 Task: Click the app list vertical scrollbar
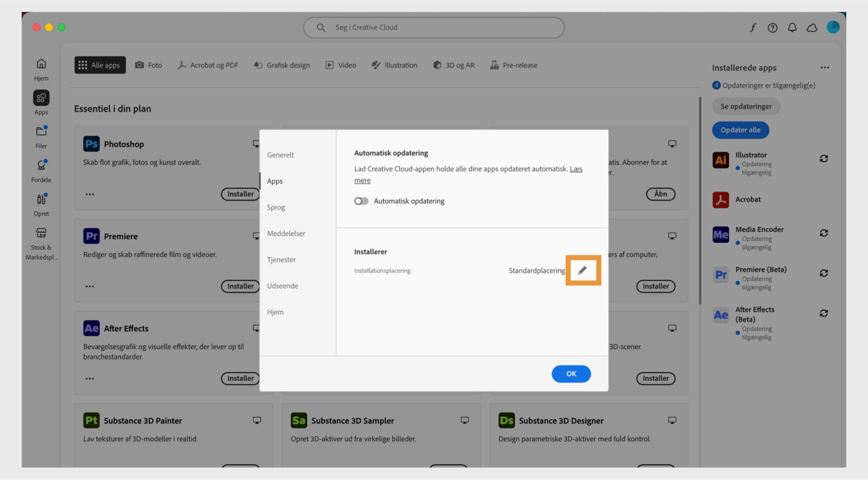(x=700, y=200)
